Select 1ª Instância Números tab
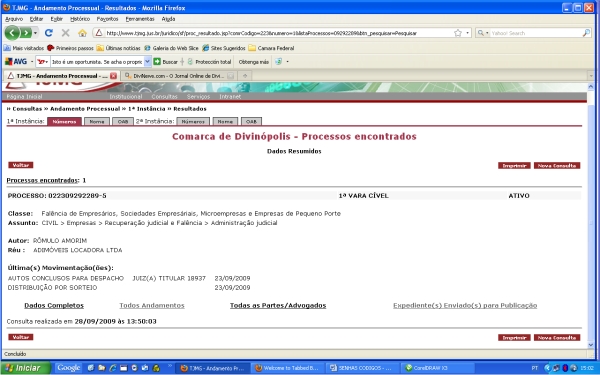The height and width of the screenshot is (375, 600). tap(64, 121)
